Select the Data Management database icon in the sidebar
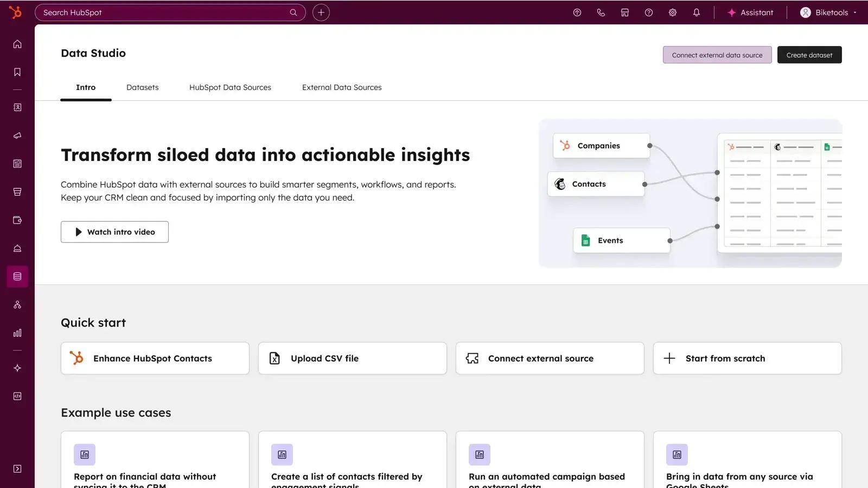The height and width of the screenshot is (488, 868). (x=17, y=277)
